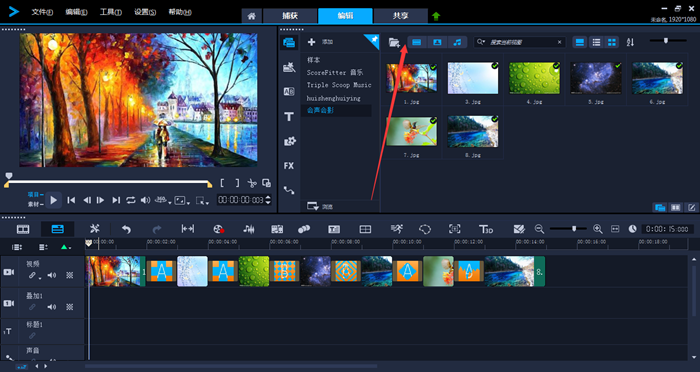Open the Subtitle Editor icon

pyautogui.click(x=334, y=229)
